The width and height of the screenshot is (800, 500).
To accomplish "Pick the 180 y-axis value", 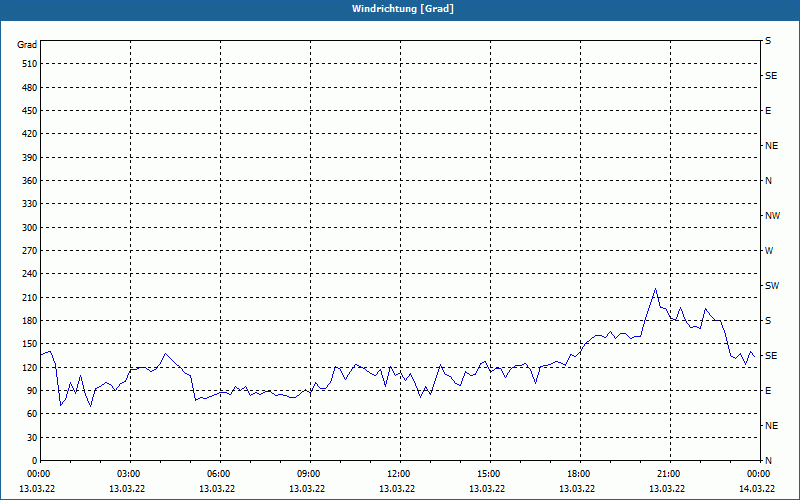I will (x=30, y=321).
